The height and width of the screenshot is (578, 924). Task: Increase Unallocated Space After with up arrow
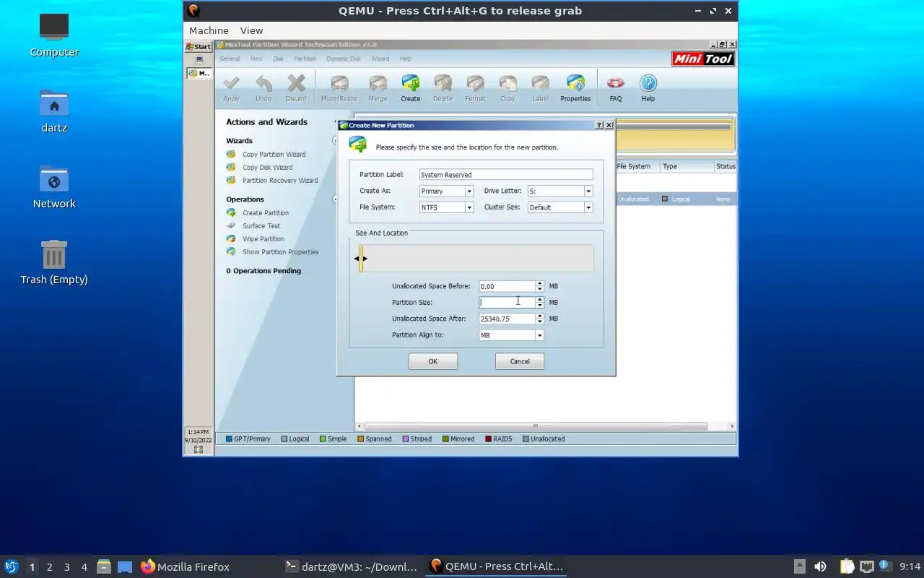coord(539,316)
